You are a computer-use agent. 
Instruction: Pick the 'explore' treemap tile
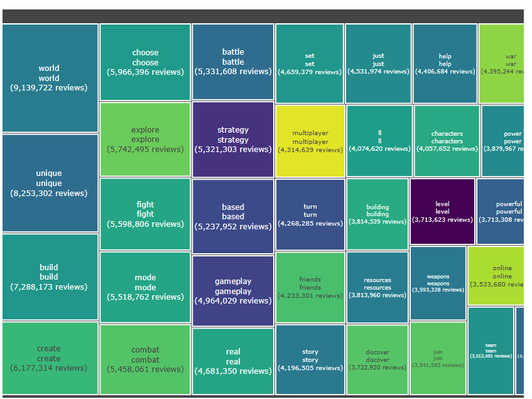(145, 139)
